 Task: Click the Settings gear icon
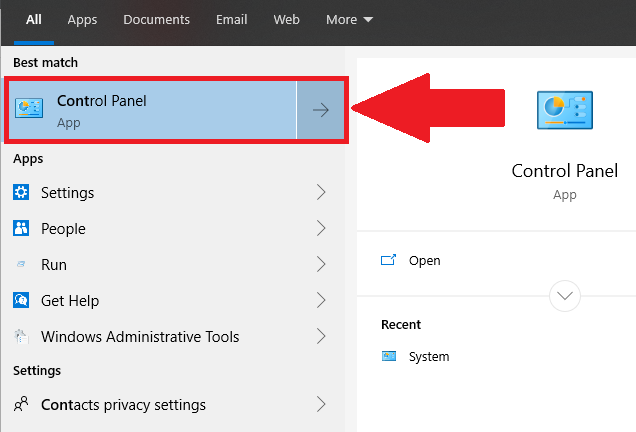[21, 192]
